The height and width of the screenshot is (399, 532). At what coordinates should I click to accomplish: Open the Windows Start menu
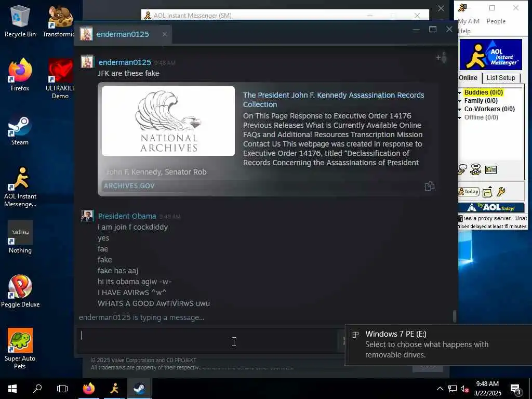(12, 389)
